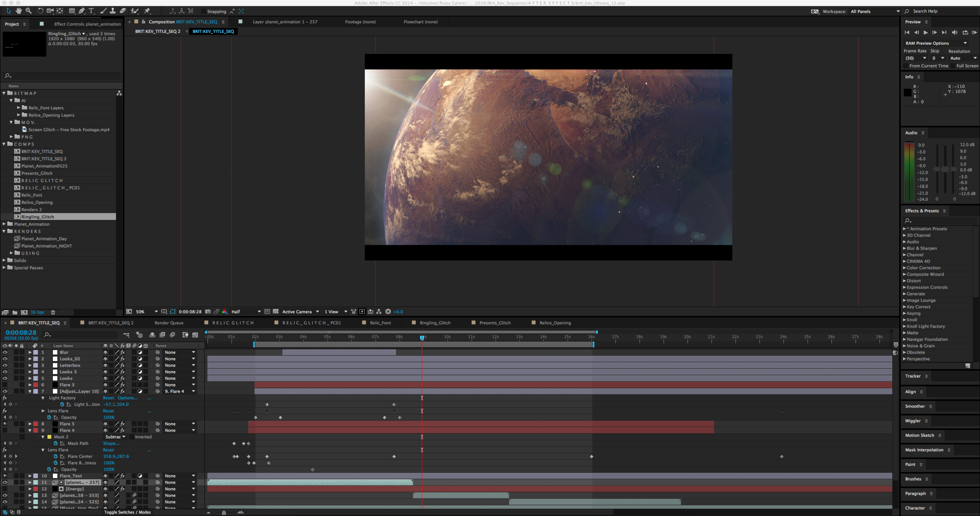The image size is (980, 516).
Task: Click the snapshot camera icon in viewer
Action: pyautogui.click(x=208, y=312)
